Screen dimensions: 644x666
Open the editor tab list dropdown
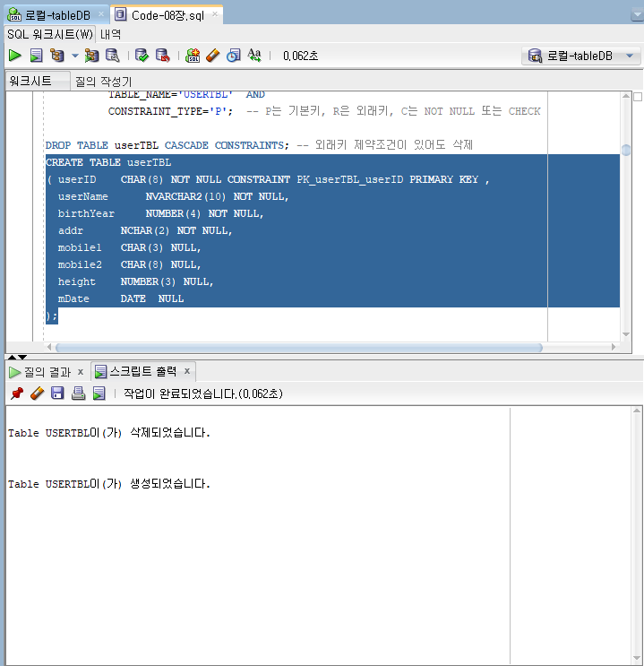(637, 15)
